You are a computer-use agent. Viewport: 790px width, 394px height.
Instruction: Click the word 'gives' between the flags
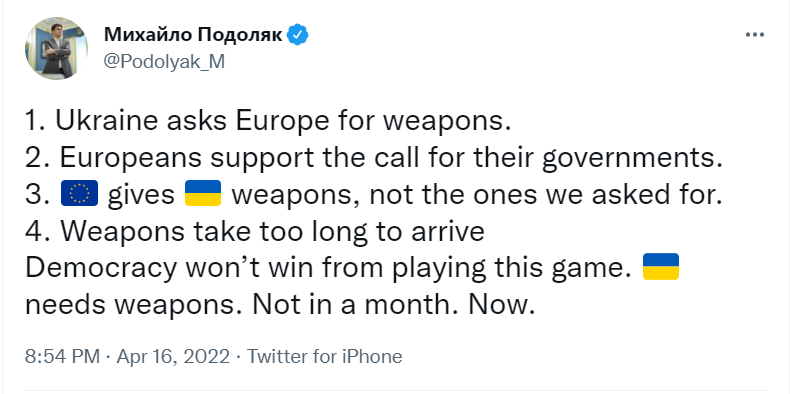click(141, 196)
